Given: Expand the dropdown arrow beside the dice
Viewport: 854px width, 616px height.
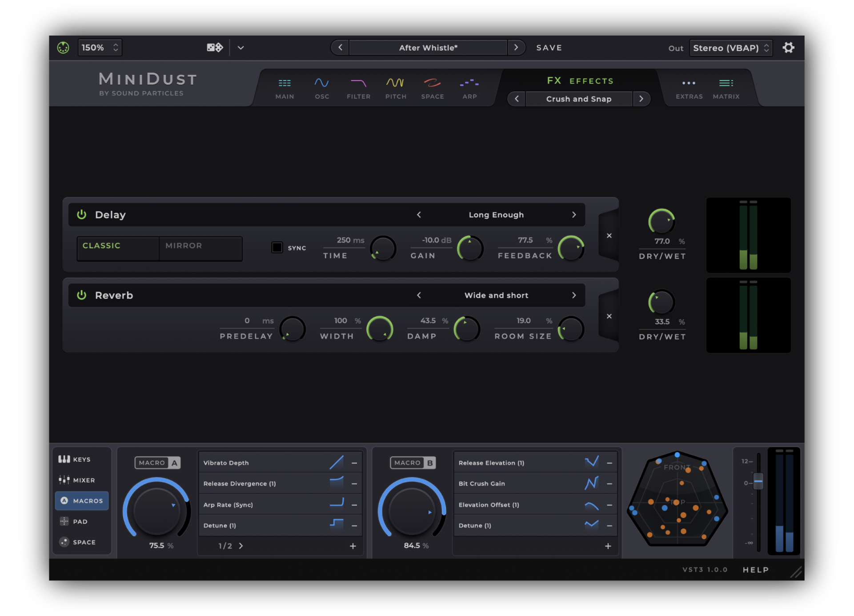Looking at the screenshot, I should [x=241, y=48].
